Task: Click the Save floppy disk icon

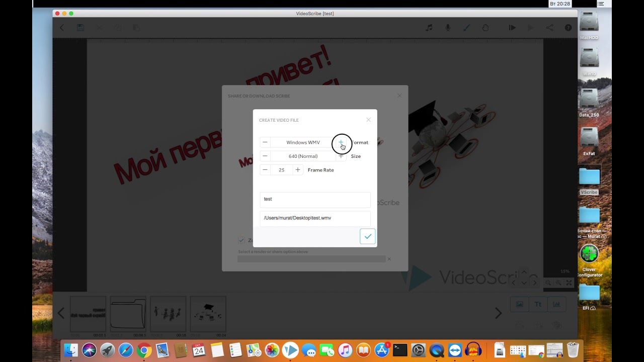Action: [80, 28]
